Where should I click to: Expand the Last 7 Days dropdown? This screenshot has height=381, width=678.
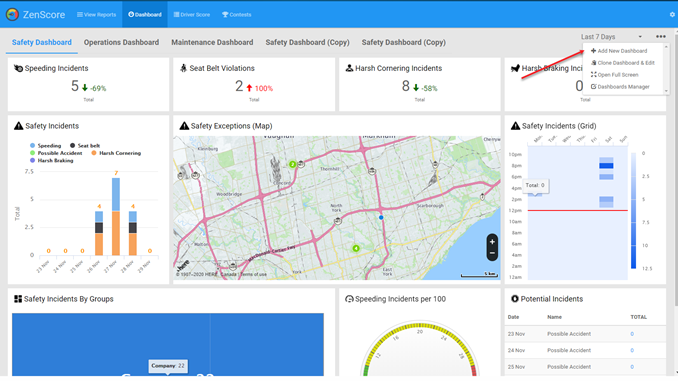pos(611,37)
